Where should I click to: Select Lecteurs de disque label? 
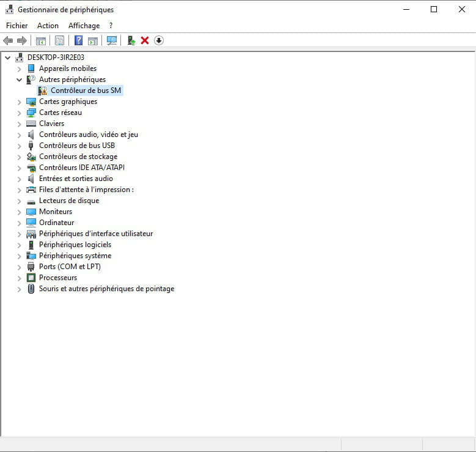point(69,201)
